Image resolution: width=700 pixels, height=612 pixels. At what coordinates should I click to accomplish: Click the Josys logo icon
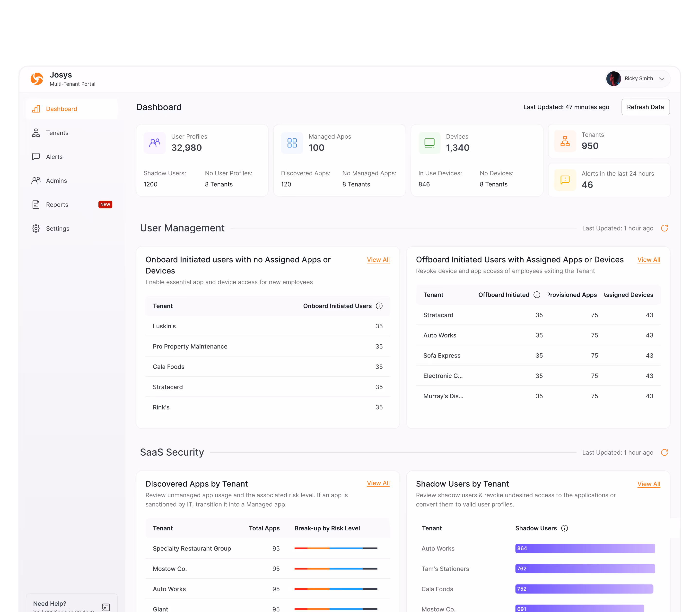(x=37, y=78)
